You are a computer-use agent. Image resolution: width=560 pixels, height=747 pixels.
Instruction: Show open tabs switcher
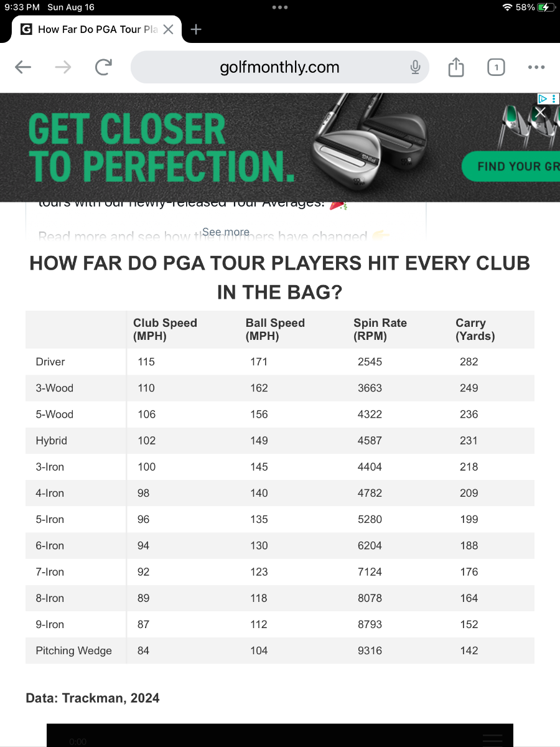pyautogui.click(x=496, y=67)
